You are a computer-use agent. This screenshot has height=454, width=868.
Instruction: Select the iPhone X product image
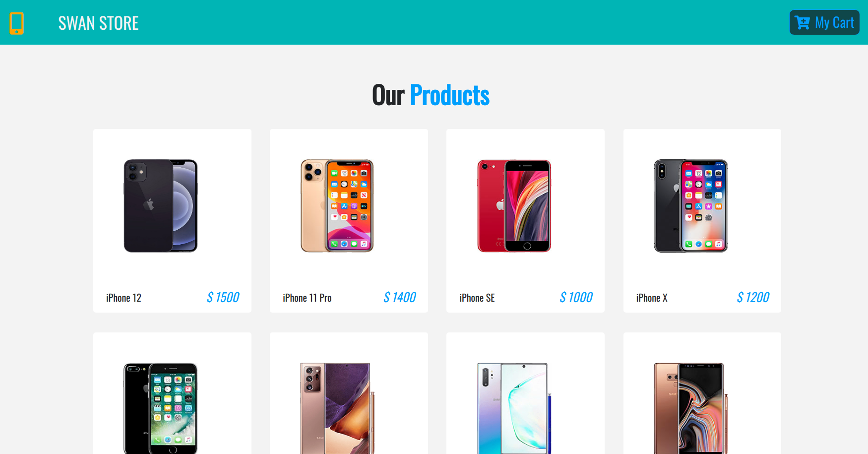[x=691, y=206]
